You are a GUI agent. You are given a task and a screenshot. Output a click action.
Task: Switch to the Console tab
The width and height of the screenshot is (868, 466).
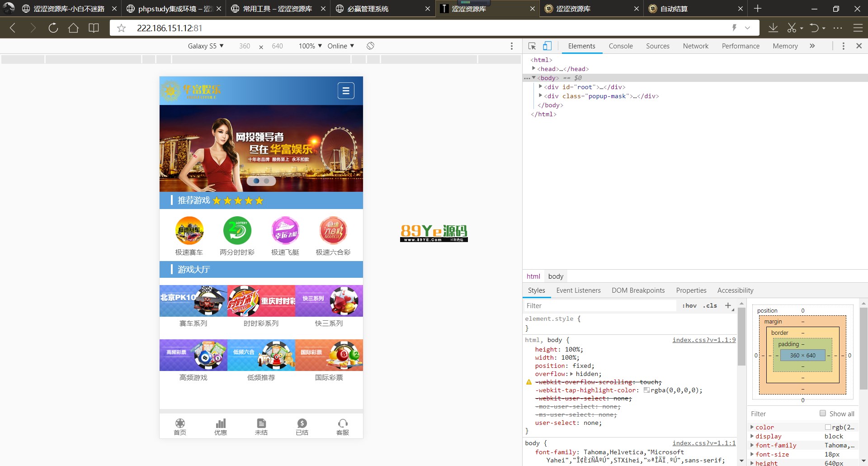[620, 46]
